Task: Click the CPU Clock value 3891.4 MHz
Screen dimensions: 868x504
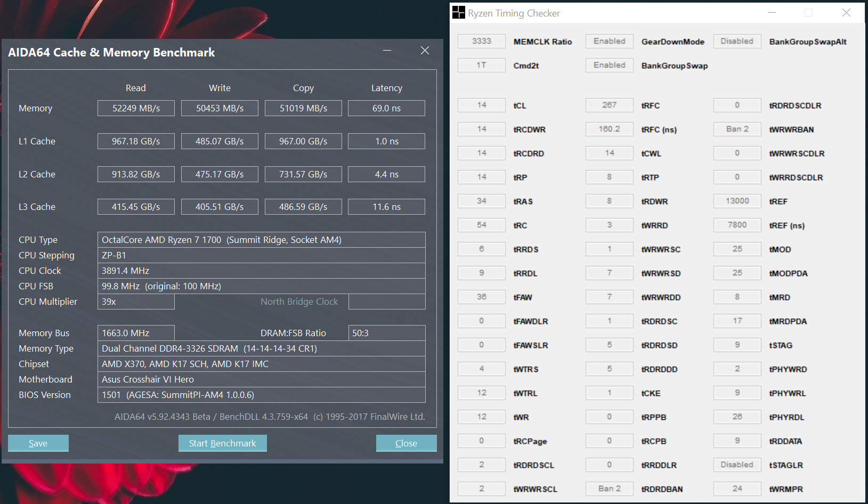Action: click(x=262, y=271)
